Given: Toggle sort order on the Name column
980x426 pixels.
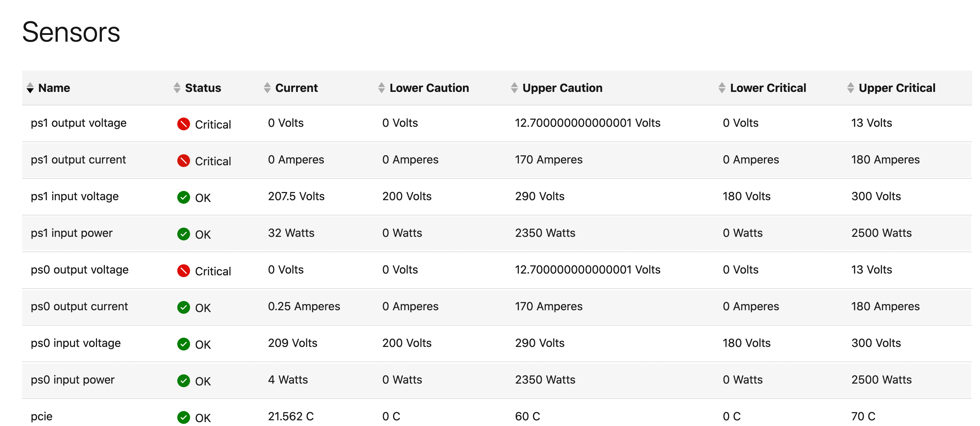Looking at the screenshot, I should click(30, 88).
